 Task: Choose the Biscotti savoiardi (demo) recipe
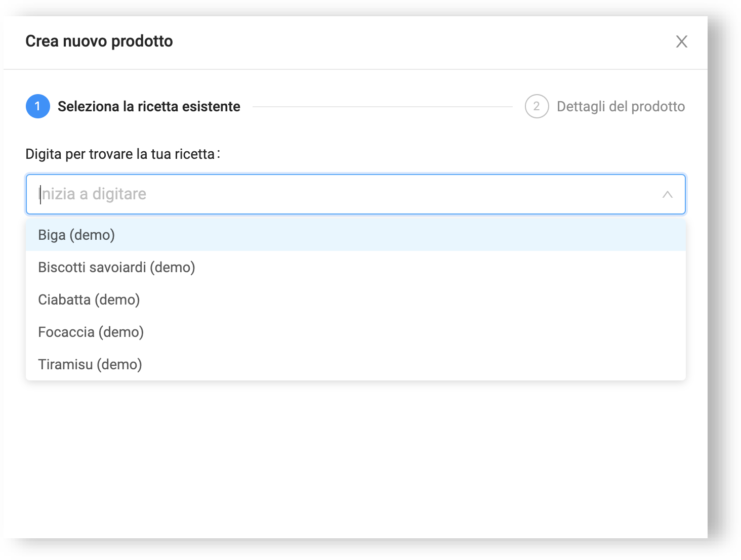(116, 267)
